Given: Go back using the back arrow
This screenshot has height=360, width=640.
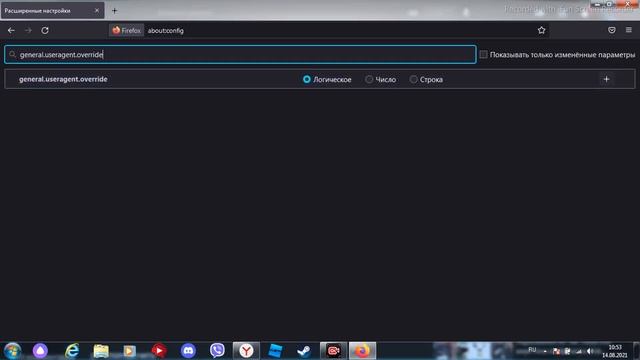Looking at the screenshot, I should coord(11,30).
